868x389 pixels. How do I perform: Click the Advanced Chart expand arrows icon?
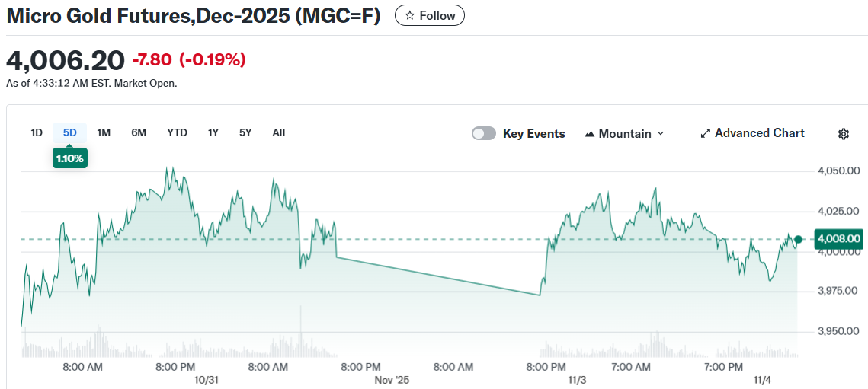[x=705, y=133]
